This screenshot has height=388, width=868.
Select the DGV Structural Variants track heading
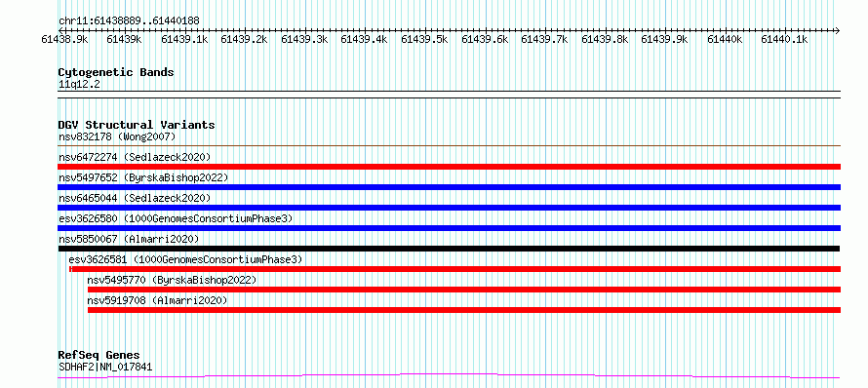[137, 125]
